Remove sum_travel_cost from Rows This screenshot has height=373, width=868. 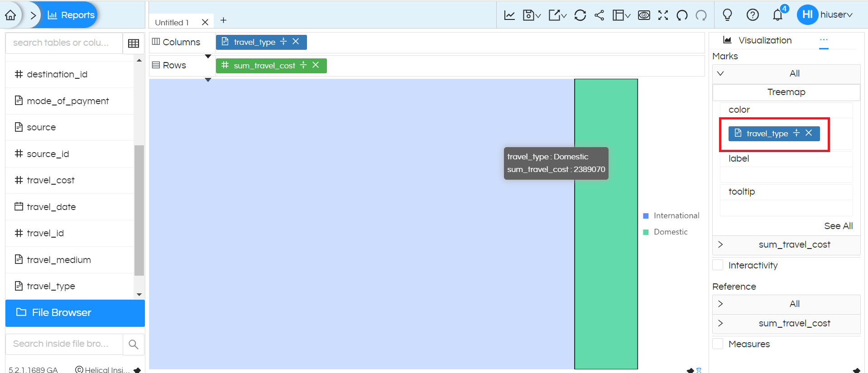[316, 65]
